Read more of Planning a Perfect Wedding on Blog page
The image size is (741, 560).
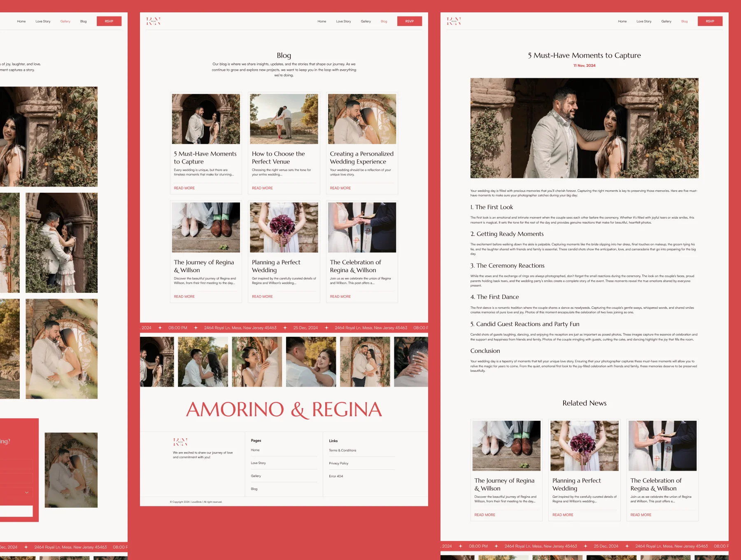pyautogui.click(x=262, y=296)
